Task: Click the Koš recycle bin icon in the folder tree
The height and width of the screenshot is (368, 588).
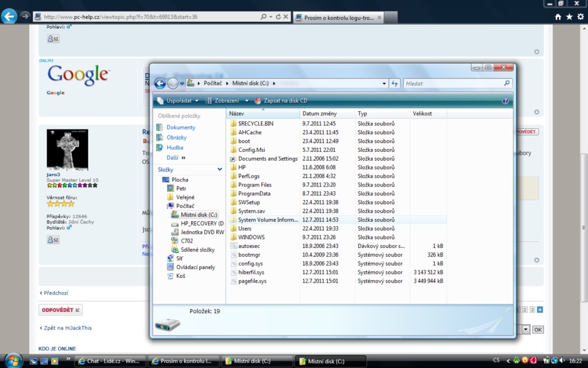Action: [171, 276]
